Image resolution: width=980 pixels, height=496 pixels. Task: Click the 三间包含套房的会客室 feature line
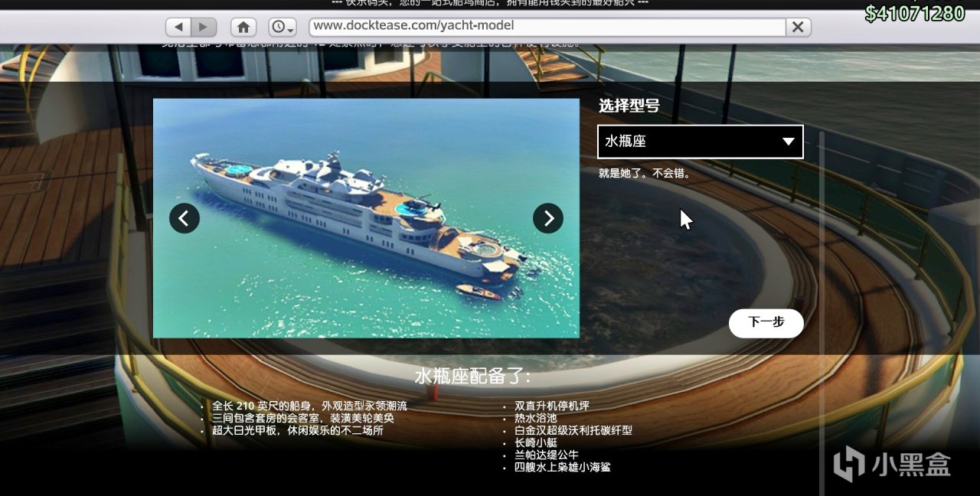pyautogui.click(x=304, y=418)
